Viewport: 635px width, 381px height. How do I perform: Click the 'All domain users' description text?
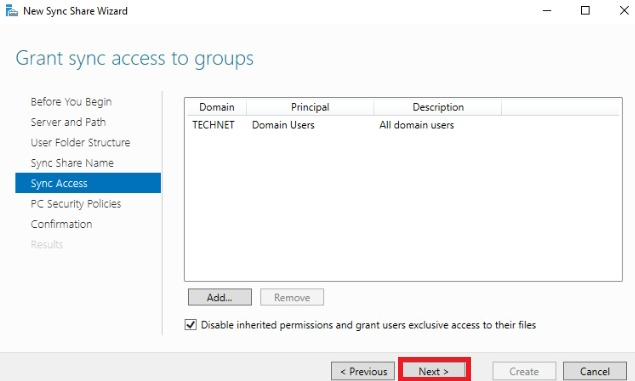coord(416,125)
